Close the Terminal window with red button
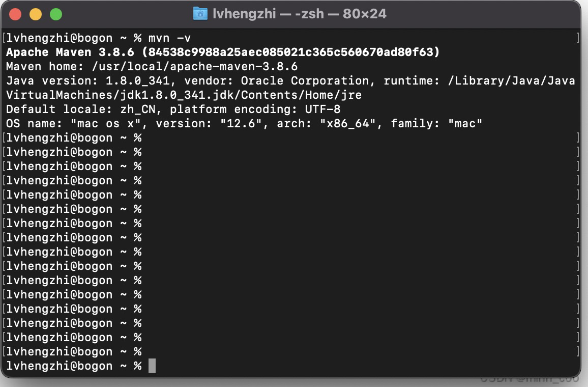 (15, 14)
